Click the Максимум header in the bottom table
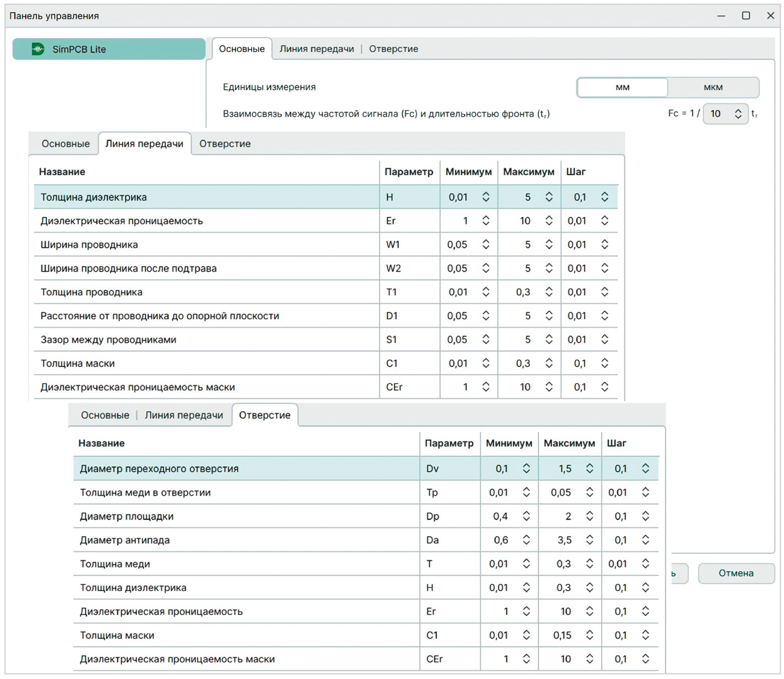The image size is (784, 679). coord(569,443)
